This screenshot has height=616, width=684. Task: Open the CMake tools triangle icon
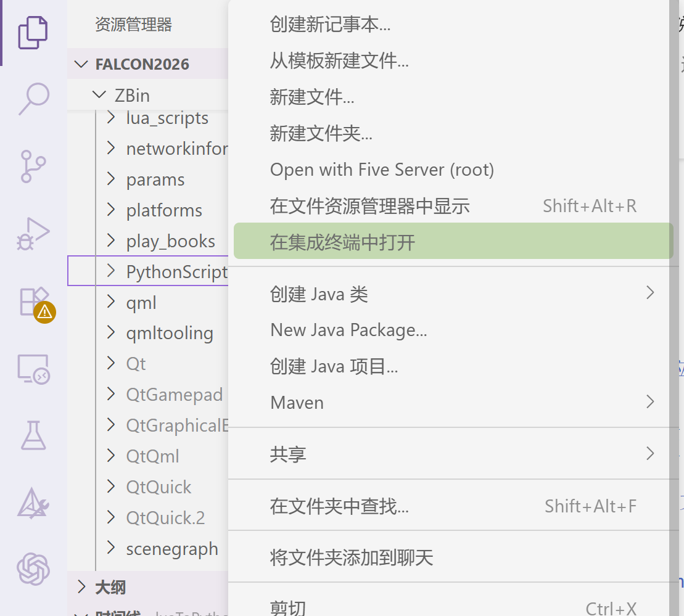click(33, 503)
